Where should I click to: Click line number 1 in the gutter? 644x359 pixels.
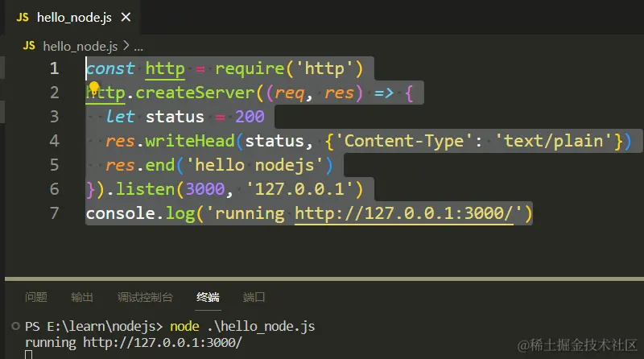pos(54,68)
